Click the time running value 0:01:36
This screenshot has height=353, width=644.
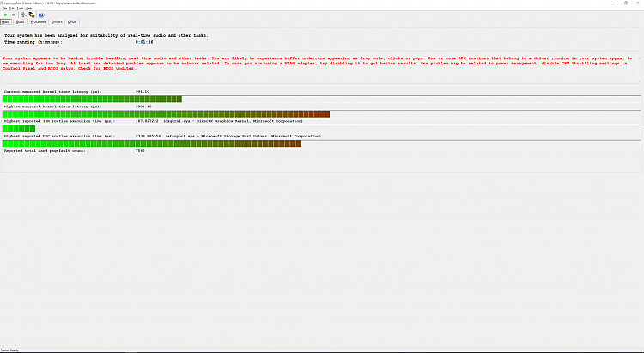(x=144, y=42)
